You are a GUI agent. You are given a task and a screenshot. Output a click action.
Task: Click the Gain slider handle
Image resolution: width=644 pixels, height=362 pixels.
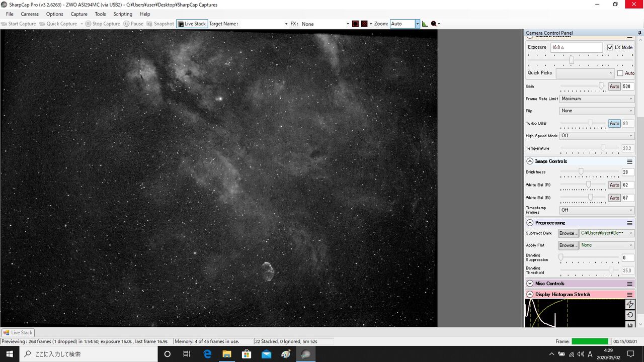(601, 86)
